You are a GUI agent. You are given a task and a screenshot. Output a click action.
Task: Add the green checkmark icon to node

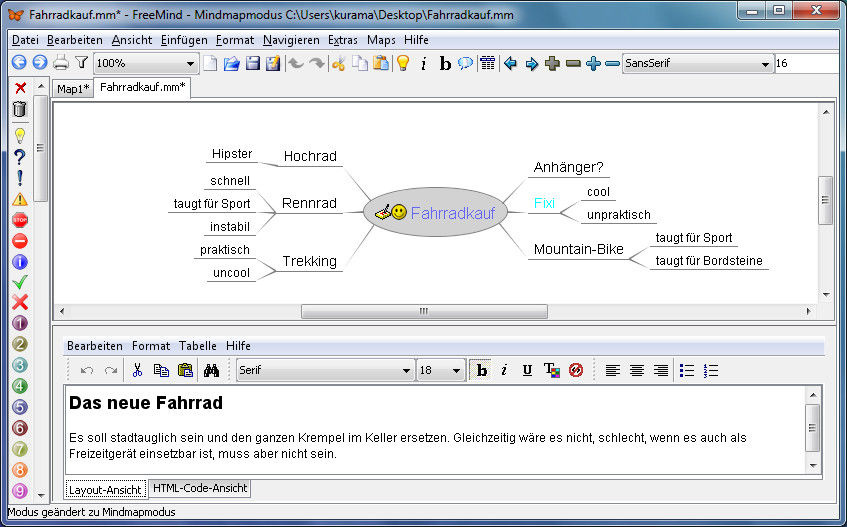[19, 282]
